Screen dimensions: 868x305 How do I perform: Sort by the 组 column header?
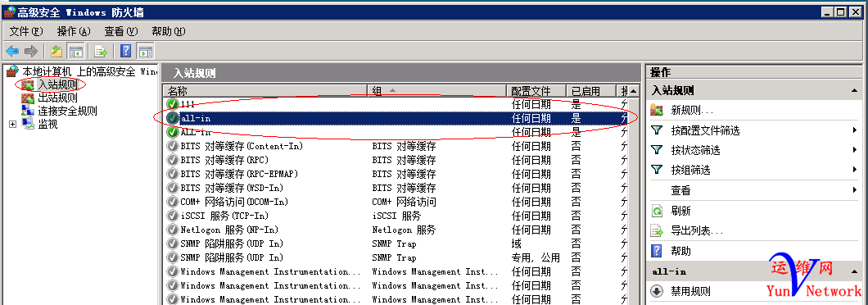click(x=436, y=90)
